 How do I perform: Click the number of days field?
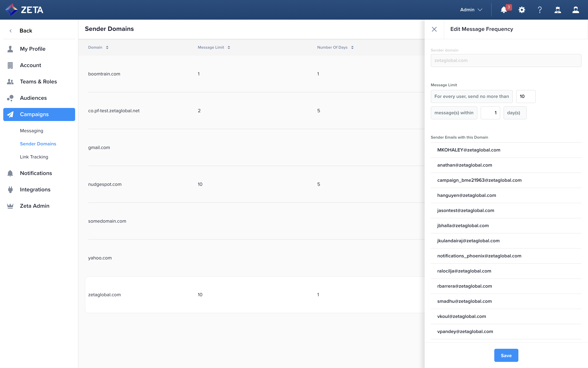490,113
